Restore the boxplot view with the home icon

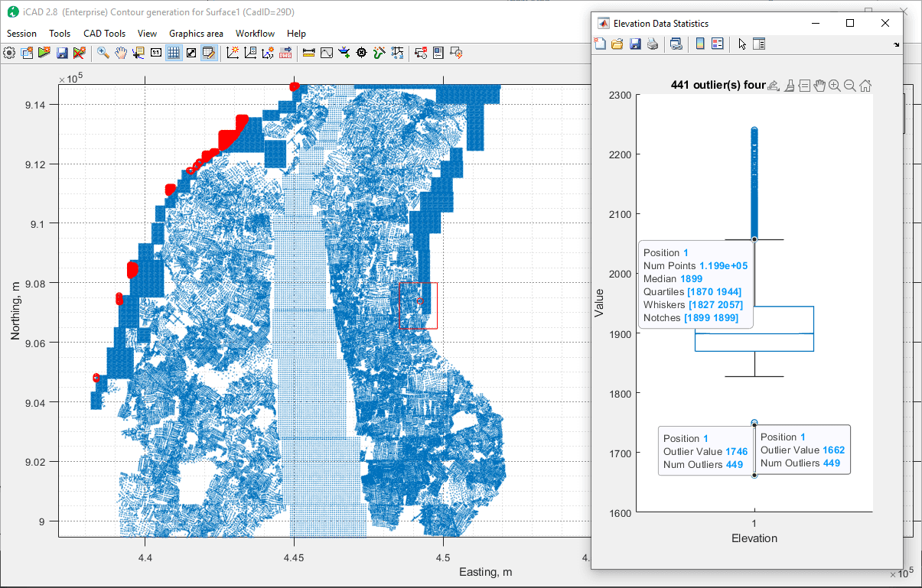(865, 86)
